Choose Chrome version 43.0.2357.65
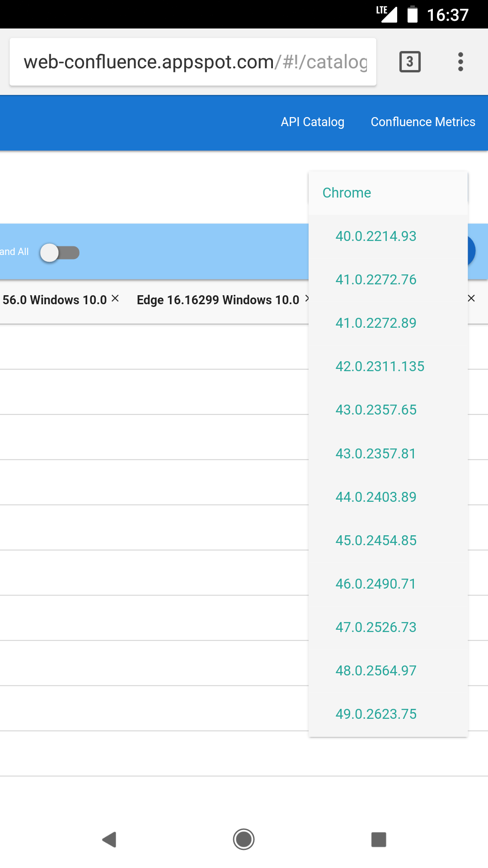Viewport: 488px width, 868px height. (x=388, y=410)
